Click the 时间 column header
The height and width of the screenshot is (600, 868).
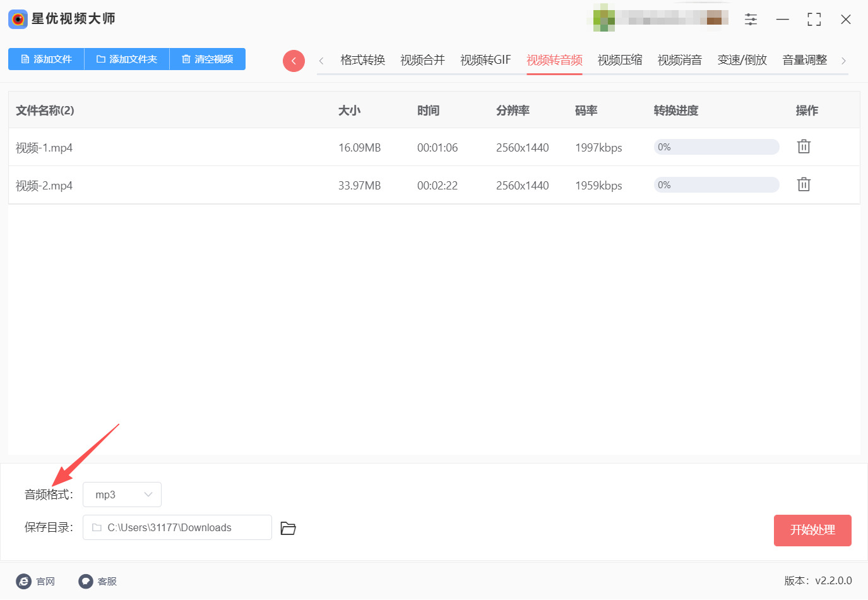[428, 111]
